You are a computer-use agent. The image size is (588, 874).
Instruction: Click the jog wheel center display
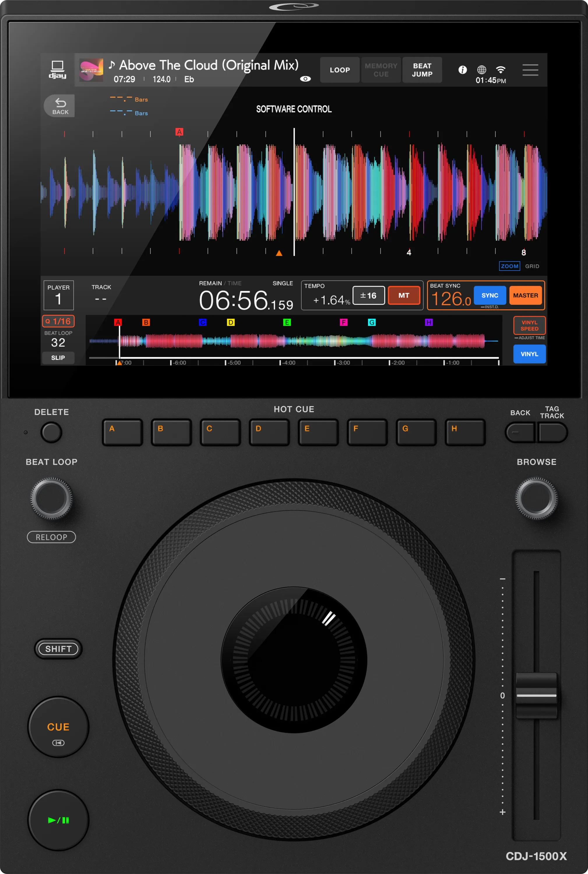[294, 660]
